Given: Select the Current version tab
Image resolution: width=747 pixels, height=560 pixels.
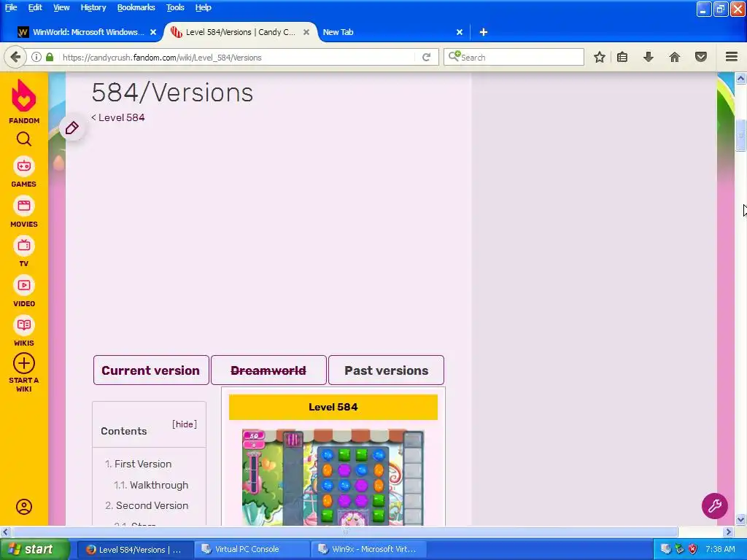Looking at the screenshot, I should [x=151, y=370].
